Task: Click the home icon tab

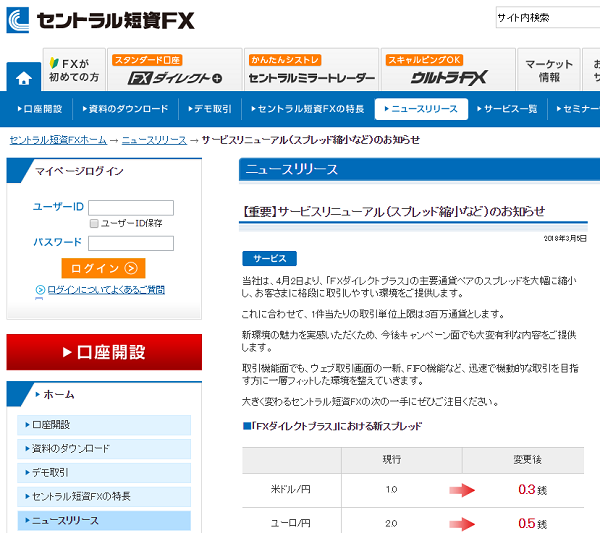Action: 24,77
